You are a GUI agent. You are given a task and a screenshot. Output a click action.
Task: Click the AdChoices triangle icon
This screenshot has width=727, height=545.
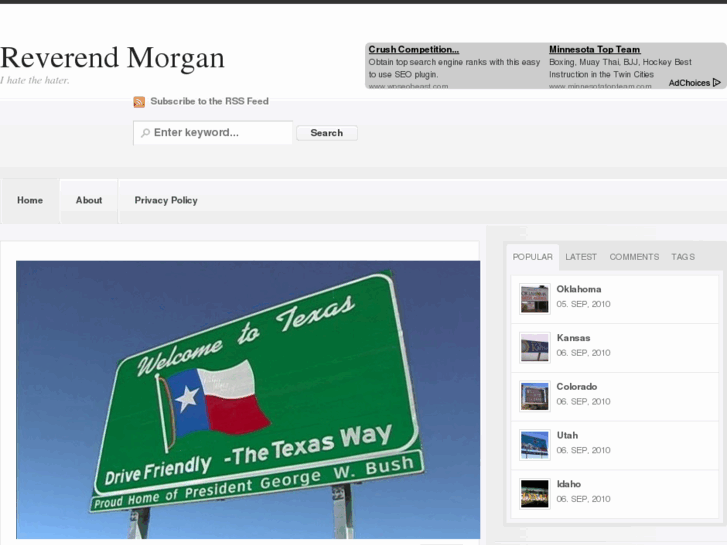pyautogui.click(x=717, y=83)
